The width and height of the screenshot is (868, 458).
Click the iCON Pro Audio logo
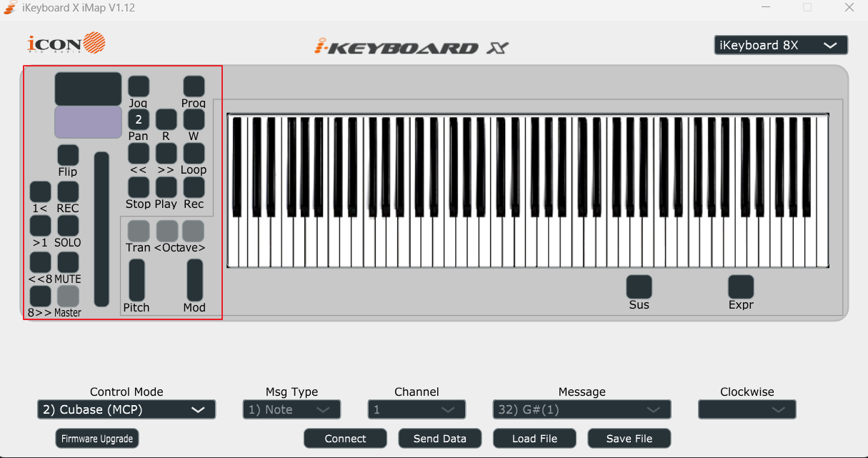[66, 44]
